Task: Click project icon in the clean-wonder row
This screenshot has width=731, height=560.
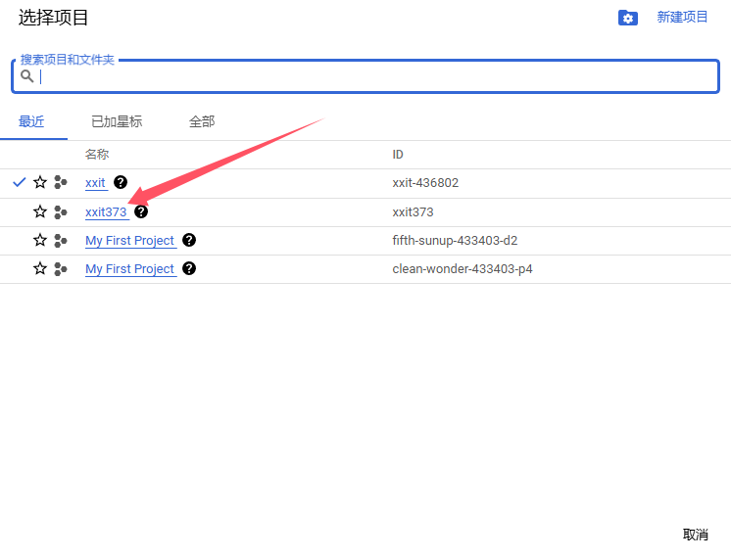Action: point(61,269)
